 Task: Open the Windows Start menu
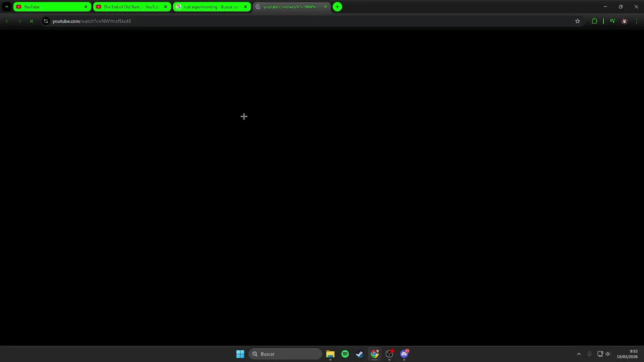coord(240,354)
